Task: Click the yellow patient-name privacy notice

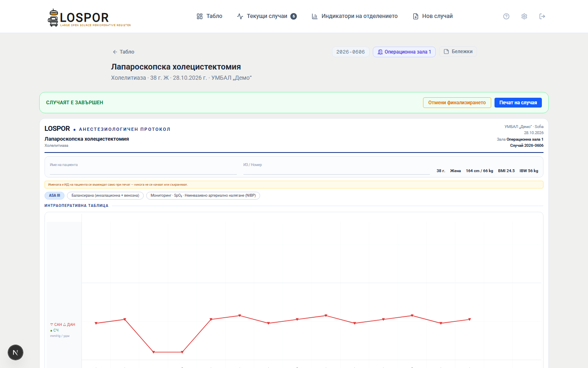Action: 294,185
